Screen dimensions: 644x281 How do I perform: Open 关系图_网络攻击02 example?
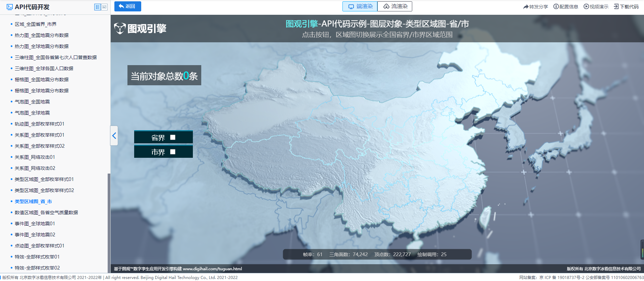point(35,168)
